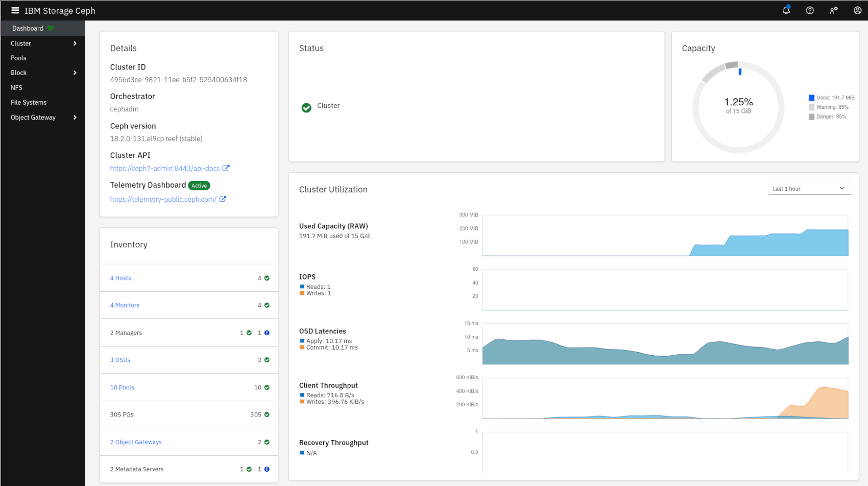Click the Client Throughput area chart
868x486 pixels.
pyautogui.click(x=665, y=398)
